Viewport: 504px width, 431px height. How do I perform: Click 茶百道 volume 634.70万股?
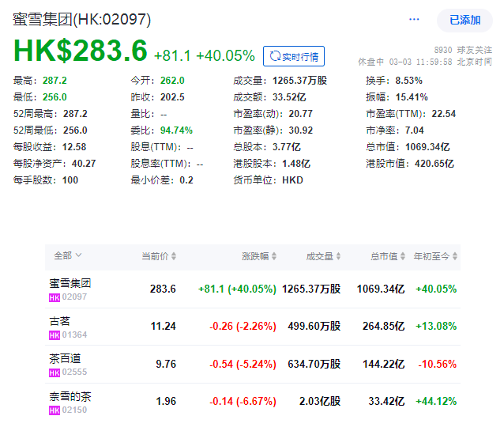(x=314, y=364)
